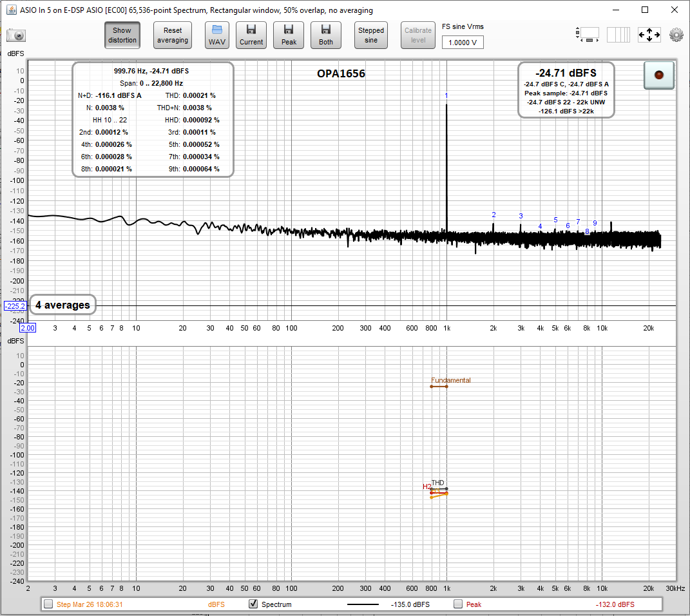
Task: Click the pan and zoom arrows icon
Action: point(649,34)
